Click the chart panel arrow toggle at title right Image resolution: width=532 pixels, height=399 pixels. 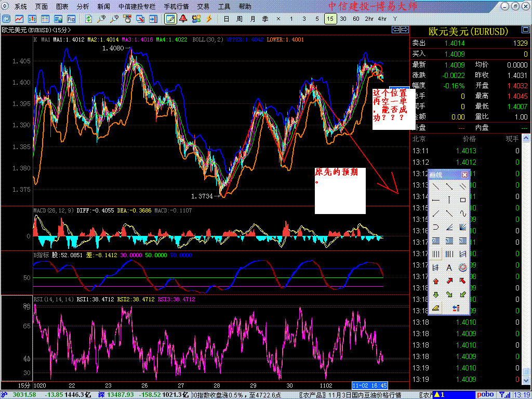click(395, 30)
